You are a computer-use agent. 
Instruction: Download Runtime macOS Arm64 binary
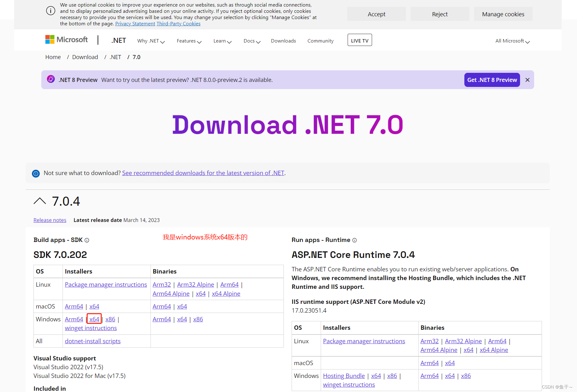point(430,363)
